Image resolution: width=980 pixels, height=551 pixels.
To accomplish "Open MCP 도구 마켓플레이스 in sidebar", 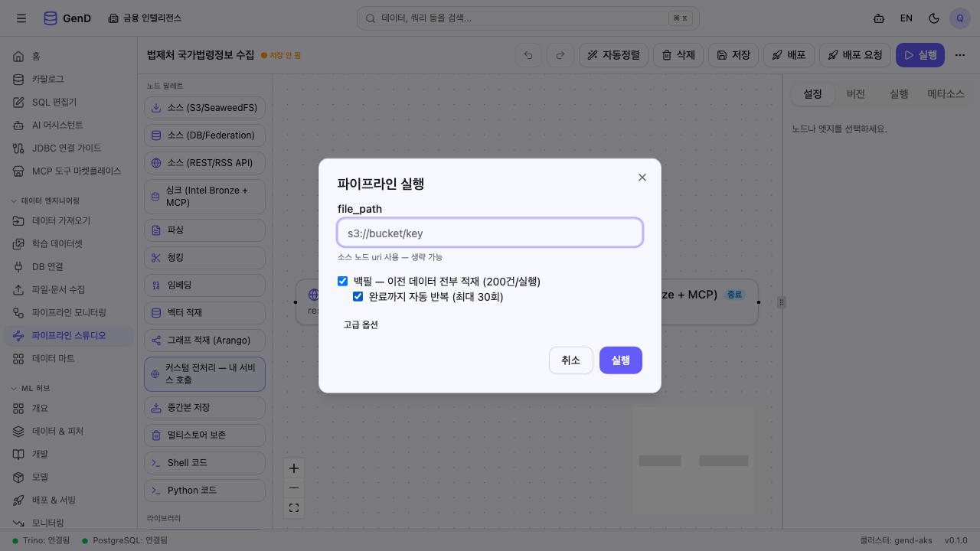I will click(69, 171).
